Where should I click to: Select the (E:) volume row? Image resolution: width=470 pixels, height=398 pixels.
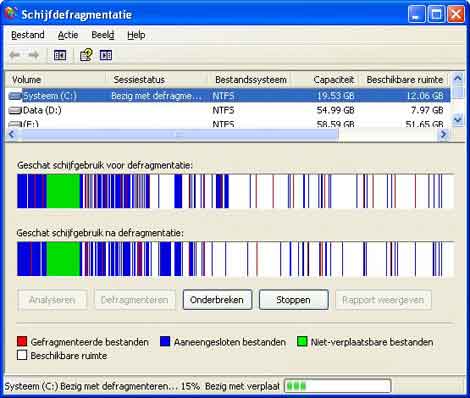[x=229, y=123]
